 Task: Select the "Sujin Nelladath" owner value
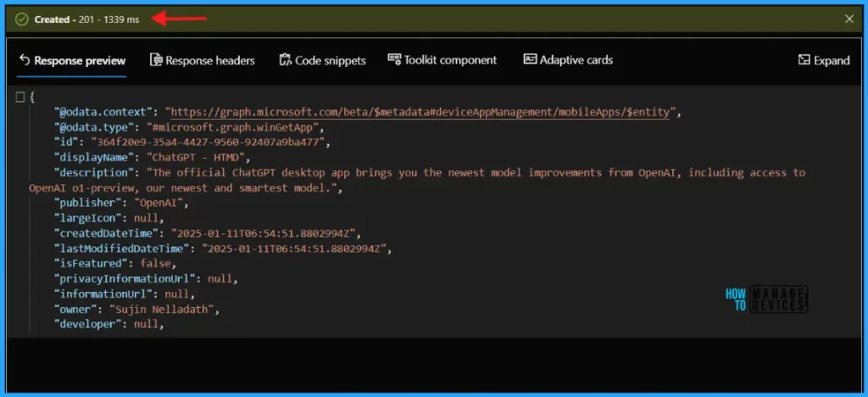click(x=162, y=309)
